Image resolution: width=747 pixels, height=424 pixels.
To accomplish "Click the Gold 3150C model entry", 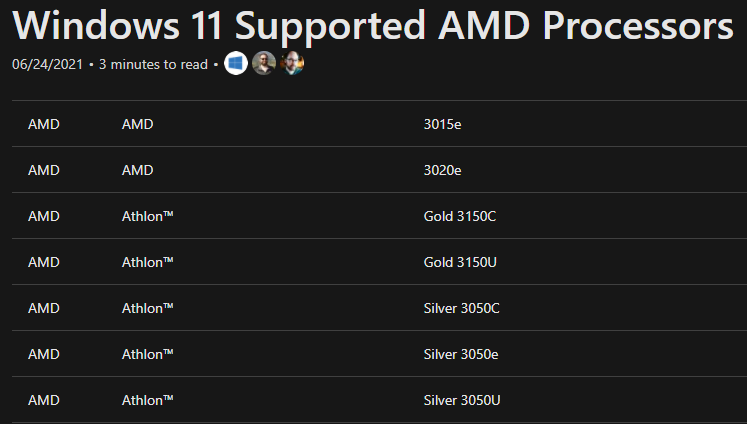I will [460, 216].
